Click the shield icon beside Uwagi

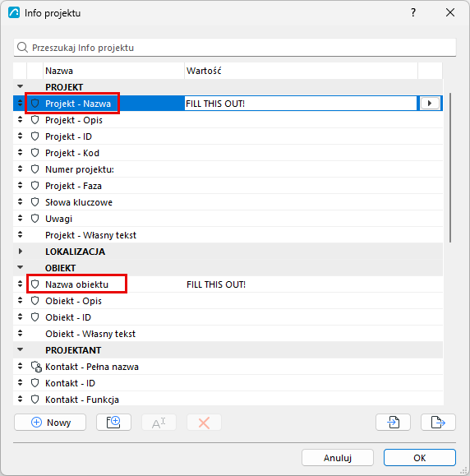pyautogui.click(x=35, y=218)
